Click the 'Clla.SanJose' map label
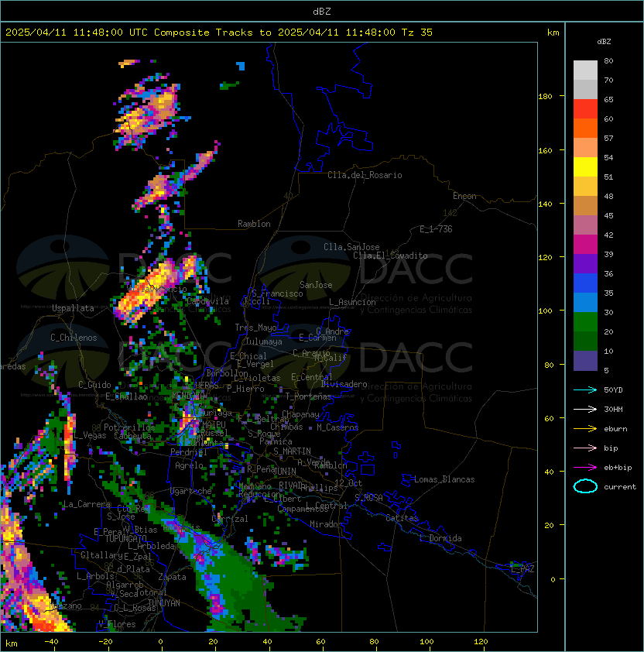644x652 pixels. [351, 247]
